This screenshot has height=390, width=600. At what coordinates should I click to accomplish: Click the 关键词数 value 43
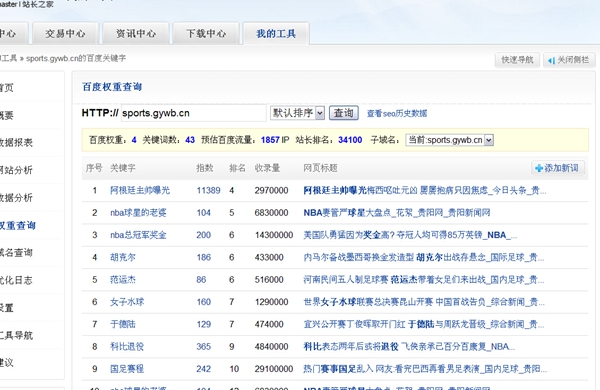point(190,140)
